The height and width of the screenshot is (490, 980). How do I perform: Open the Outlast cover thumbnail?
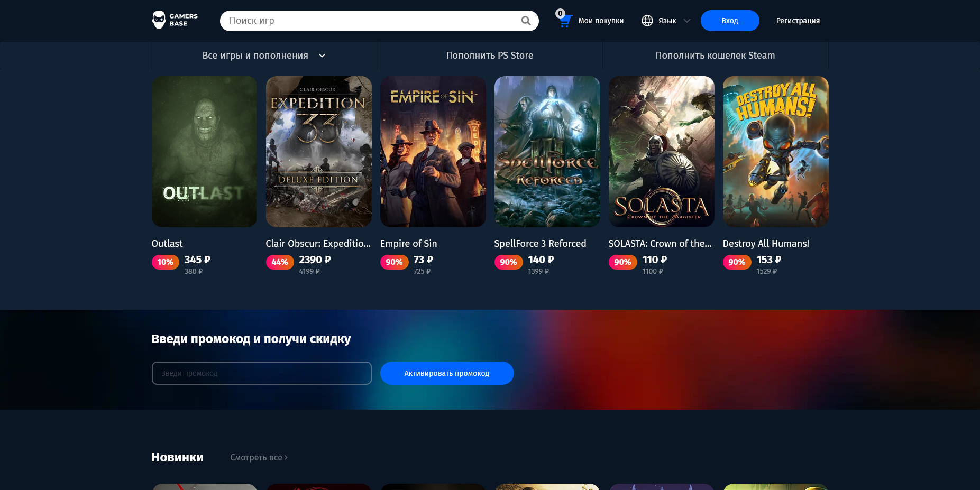click(x=205, y=152)
